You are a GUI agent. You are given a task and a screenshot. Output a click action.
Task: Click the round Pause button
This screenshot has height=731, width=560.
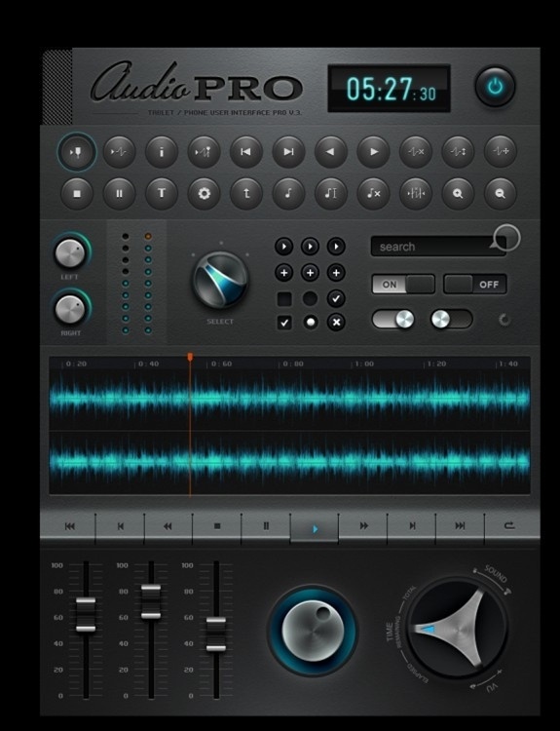tap(119, 193)
